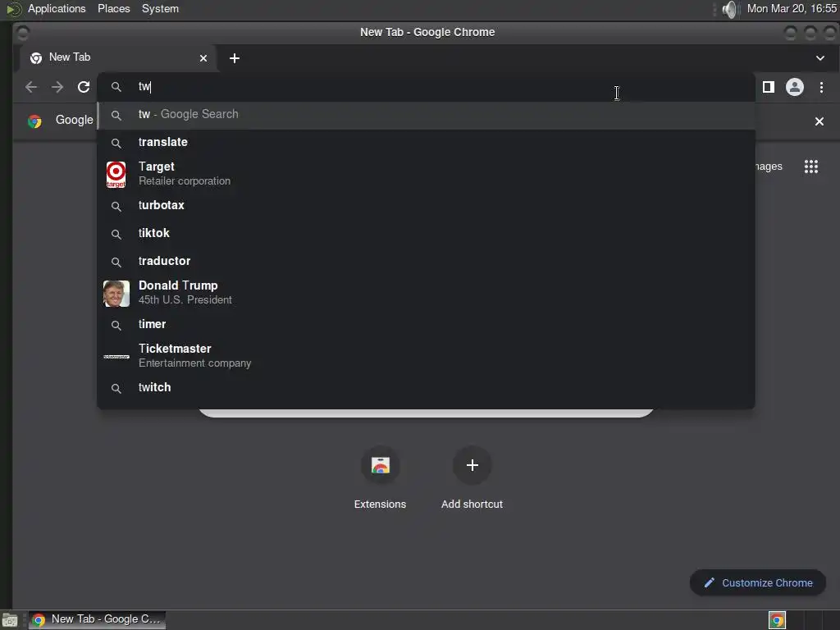Close the New Tab tab
840x630 pixels.
click(203, 58)
